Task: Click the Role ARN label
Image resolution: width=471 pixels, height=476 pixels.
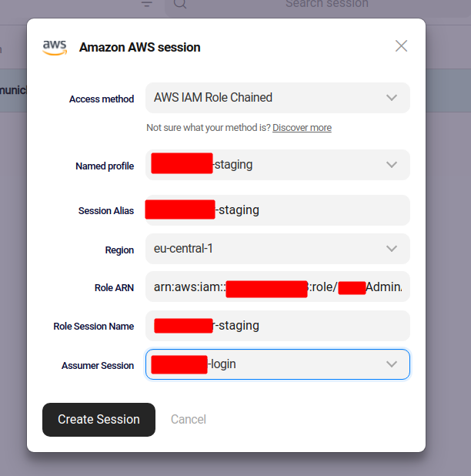Action: (x=114, y=288)
